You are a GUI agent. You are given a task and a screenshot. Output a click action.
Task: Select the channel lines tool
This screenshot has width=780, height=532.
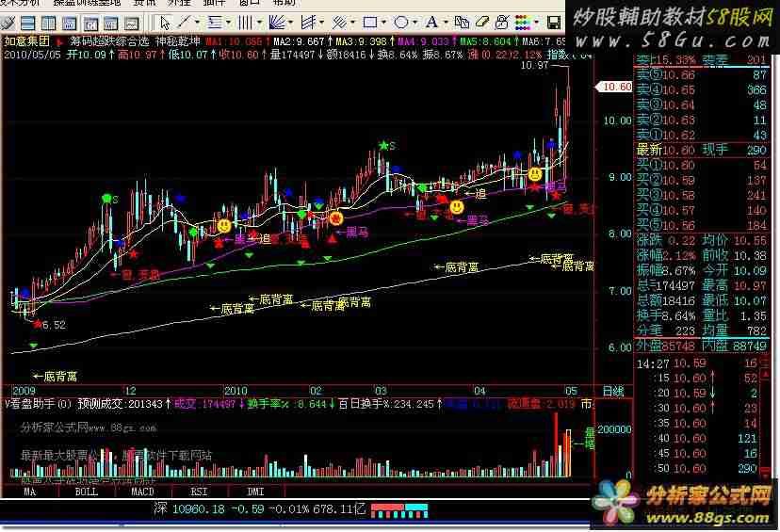click(308, 23)
